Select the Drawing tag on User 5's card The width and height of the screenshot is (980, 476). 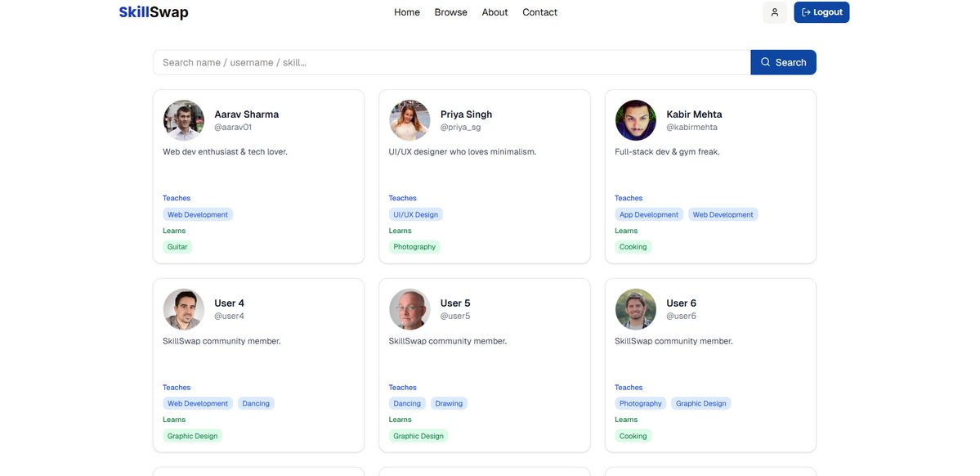(448, 402)
